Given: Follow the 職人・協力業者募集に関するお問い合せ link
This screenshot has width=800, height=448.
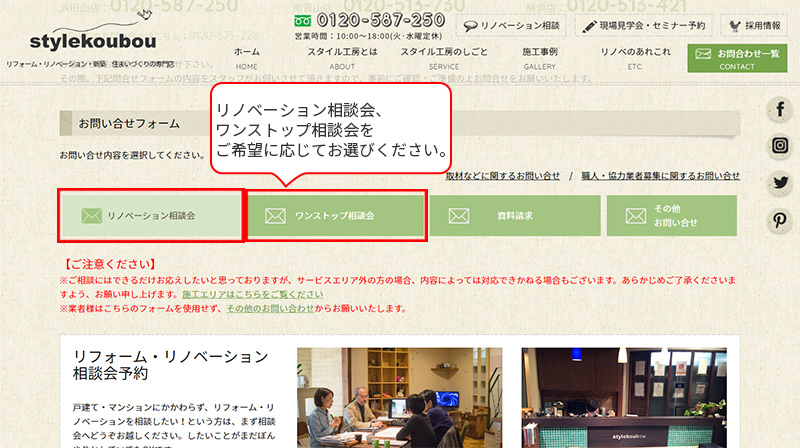Looking at the screenshot, I should 661,176.
